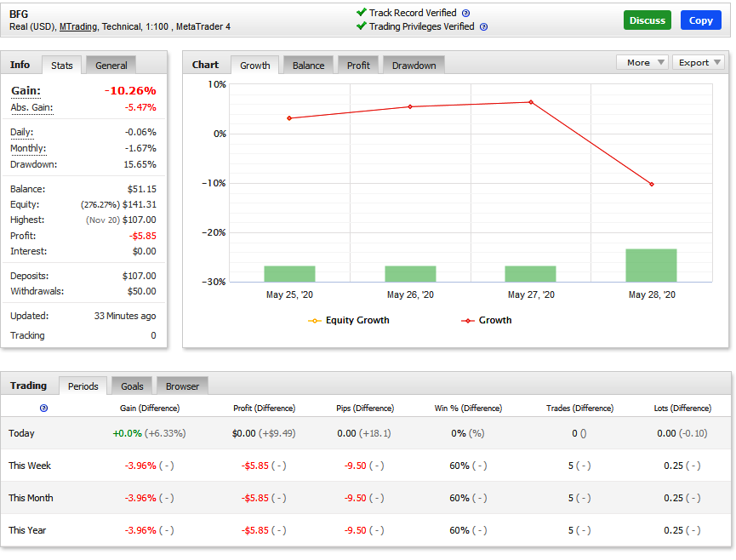This screenshot has height=560, width=736.
Task: Click This Week's profit -$5.85
Action: pos(255,466)
